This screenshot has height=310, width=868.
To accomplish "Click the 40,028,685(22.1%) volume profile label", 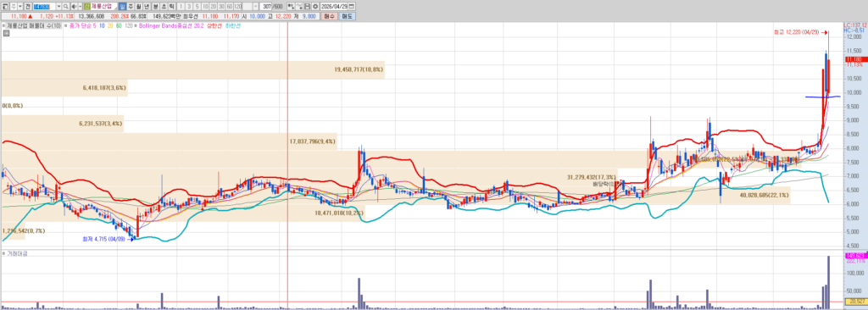I will (x=764, y=195).
